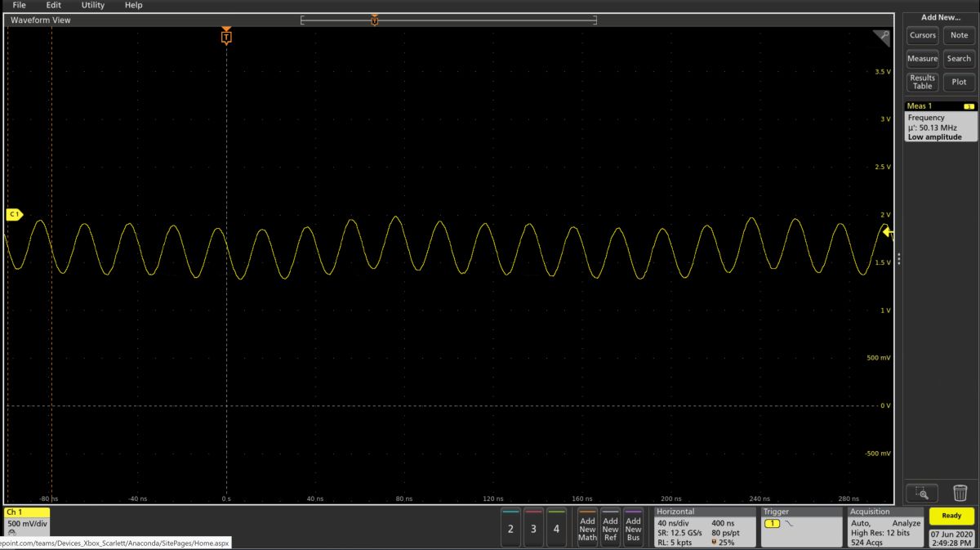Open the File menu
This screenshot has height=550, width=980.
click(20, 5)
